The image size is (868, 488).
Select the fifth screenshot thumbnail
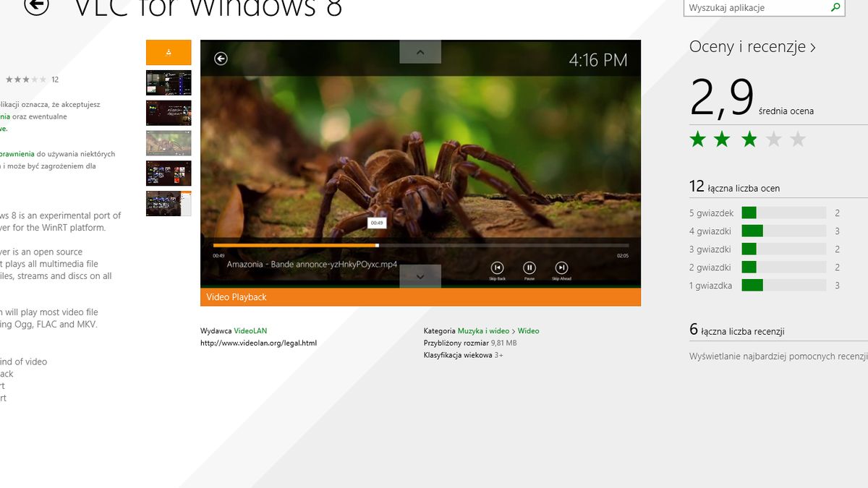pyautogui.click(x=169, y=203)
